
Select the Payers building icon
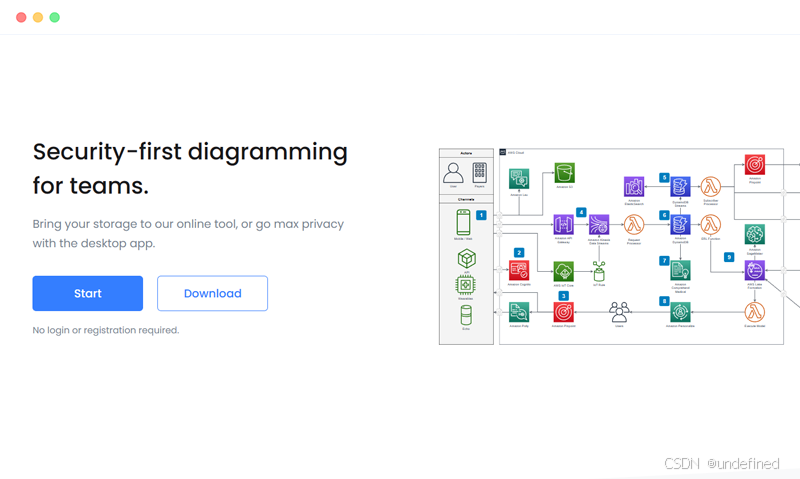480,173
